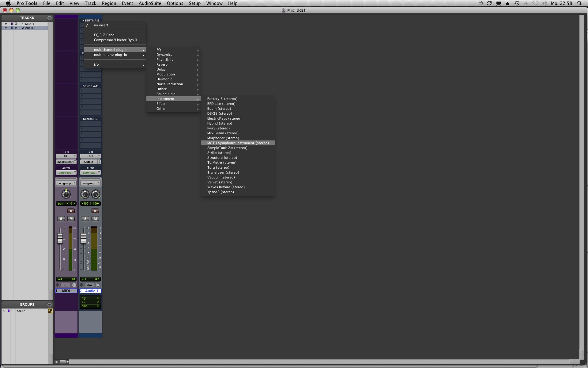Click MIDI 1 patch select button icon
This screenshot has width=588, height=368.
[x=65, y=285]
